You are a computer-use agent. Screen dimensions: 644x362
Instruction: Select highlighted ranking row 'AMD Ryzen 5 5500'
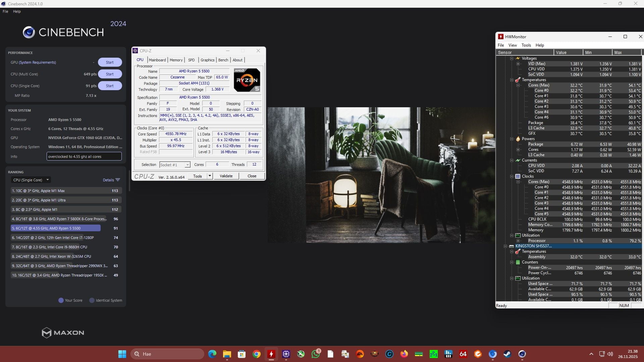coord(66,228)
